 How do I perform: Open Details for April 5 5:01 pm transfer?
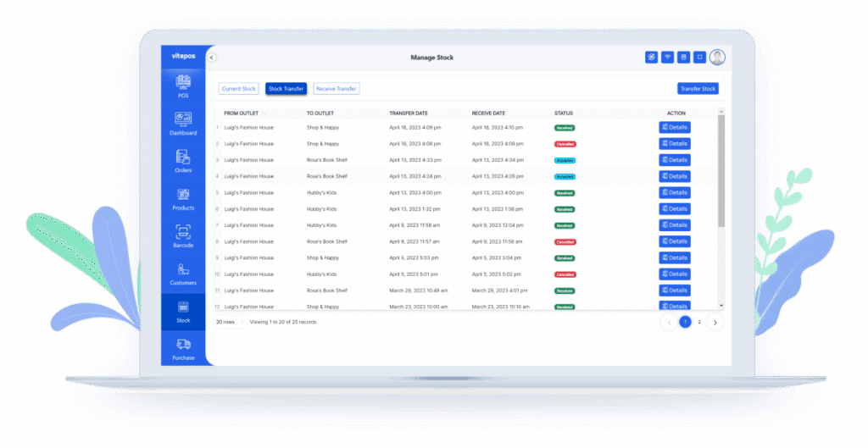click(675, 274)
